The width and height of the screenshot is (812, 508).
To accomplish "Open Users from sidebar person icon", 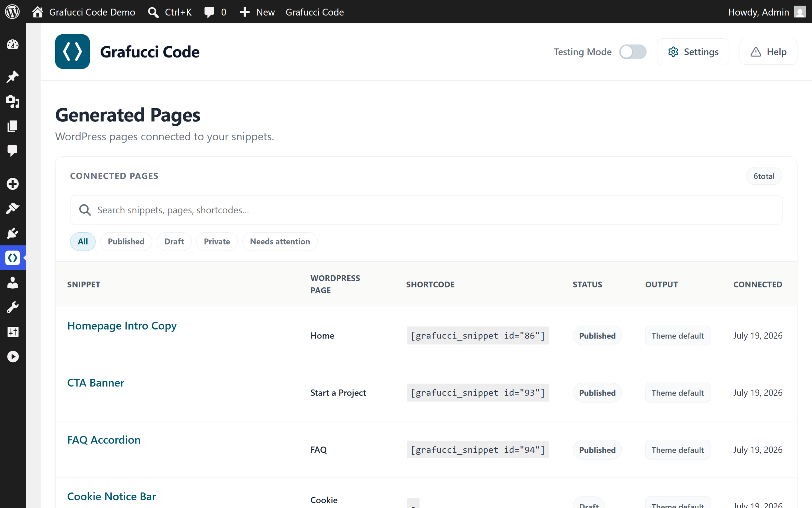I will pyautogui.click(x=13, y=283).
